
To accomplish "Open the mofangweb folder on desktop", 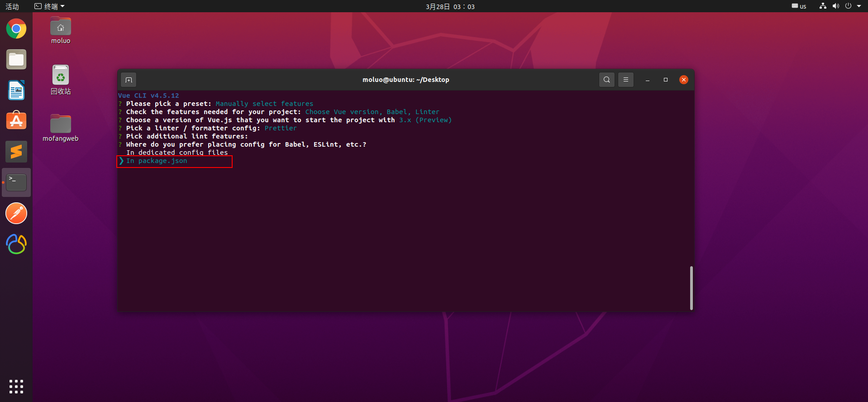I will point(61,128).
